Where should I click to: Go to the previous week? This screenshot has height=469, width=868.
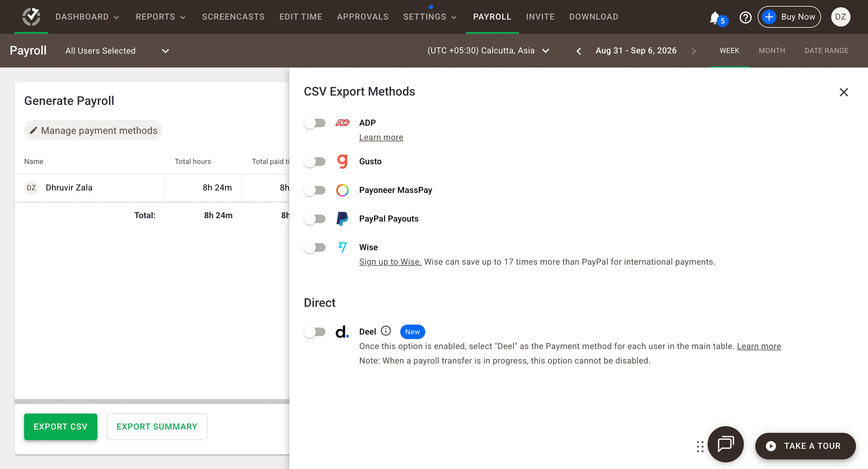(x=579, y=51)
